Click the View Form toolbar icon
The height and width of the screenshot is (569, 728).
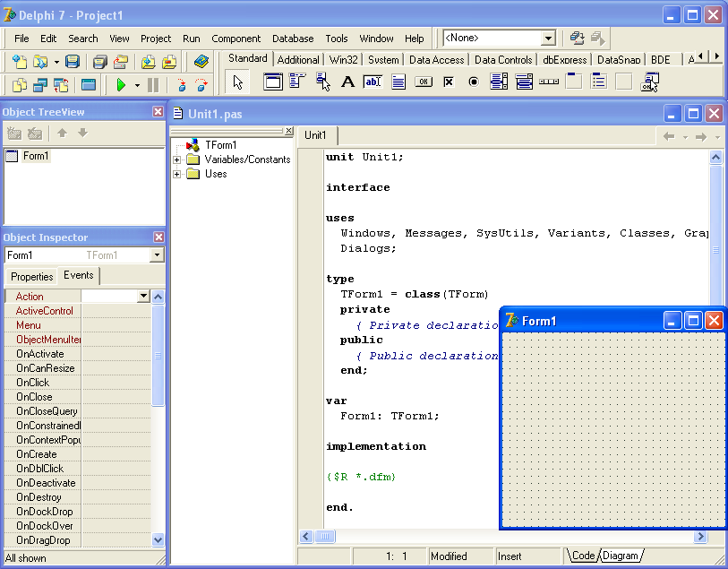40,85
